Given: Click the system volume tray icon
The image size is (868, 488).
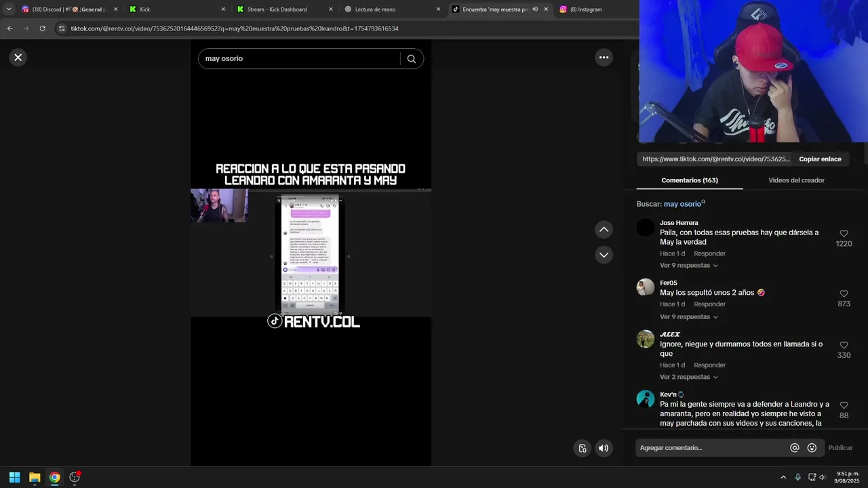Looking at the screenshot, I should point(822,477).
